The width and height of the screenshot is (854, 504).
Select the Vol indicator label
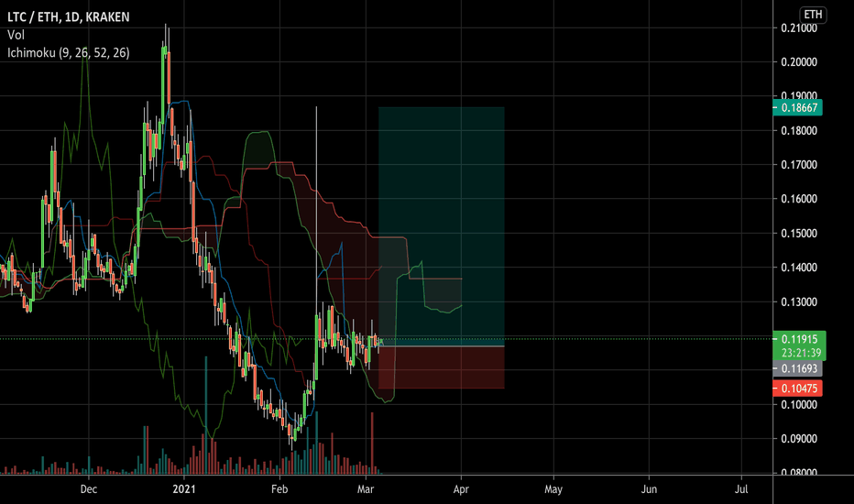click(16, 35)
